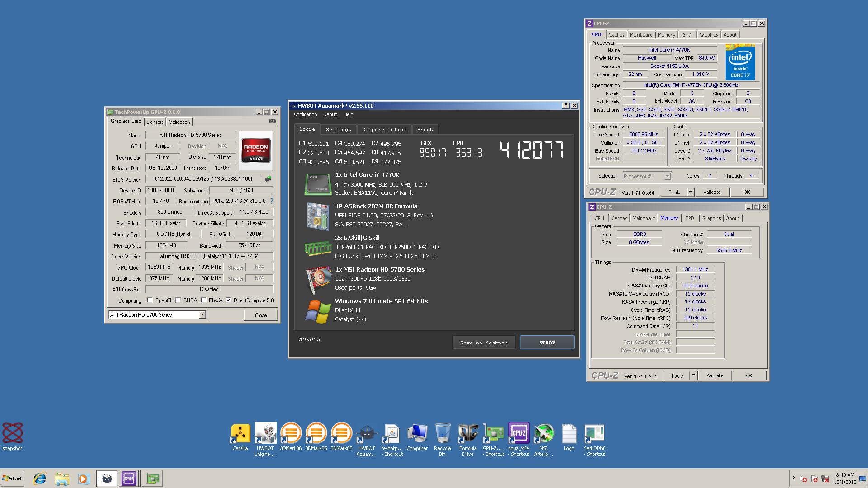Screen dimensions: 868x488
Task: Open Help menu in Aquamark
Action: point(348,115)
